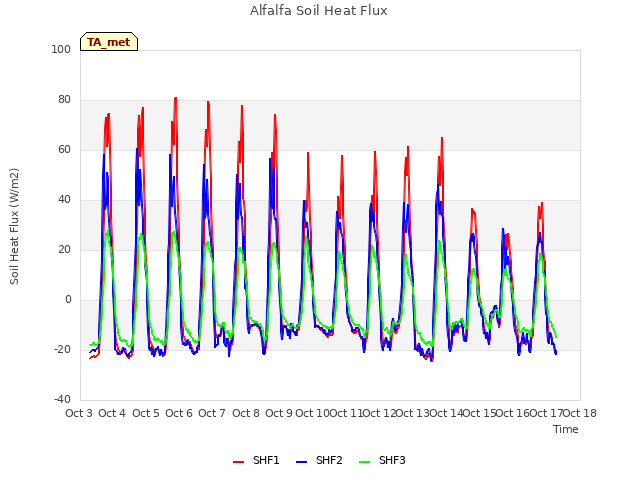Click the x-axis title Time

566,429
